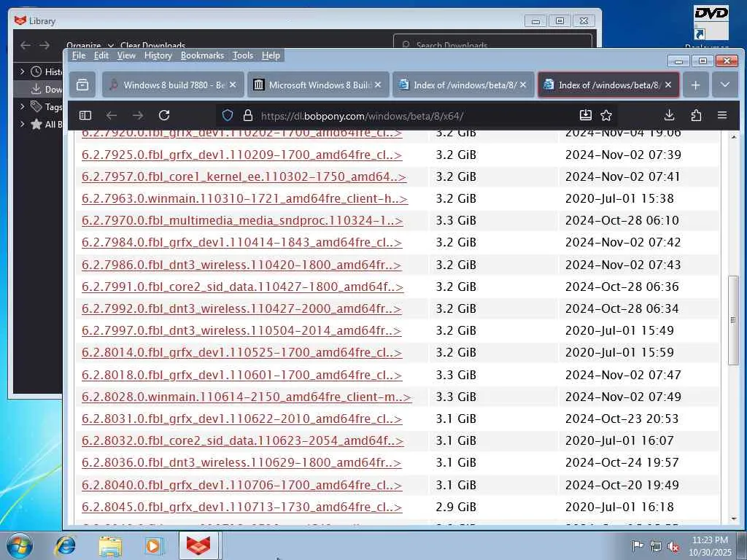Go forward with the browser forward arrow
The image size is (747, 560).
coord(138,115)
